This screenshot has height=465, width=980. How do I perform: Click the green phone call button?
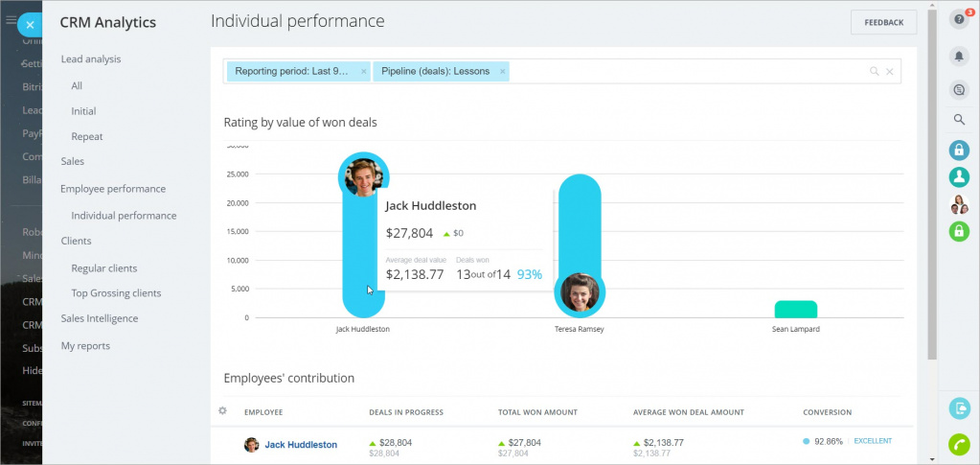[x=959, y=444]
